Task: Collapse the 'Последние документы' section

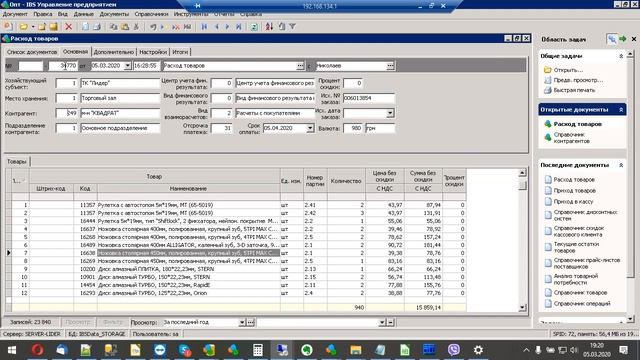Action: click(621, 165)
